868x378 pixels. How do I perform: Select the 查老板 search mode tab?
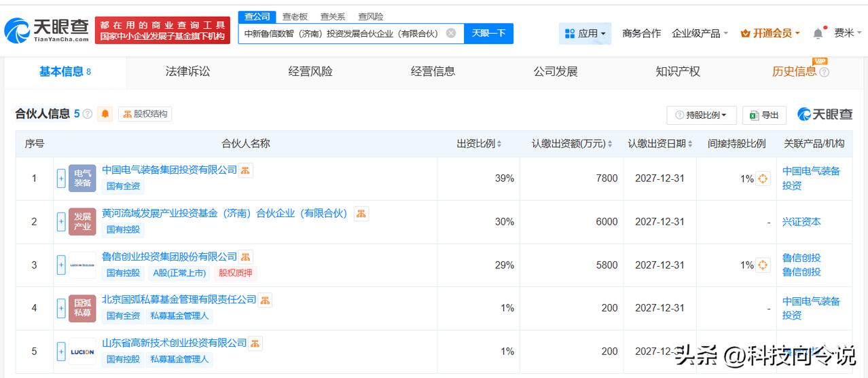[x=295, y=17]
